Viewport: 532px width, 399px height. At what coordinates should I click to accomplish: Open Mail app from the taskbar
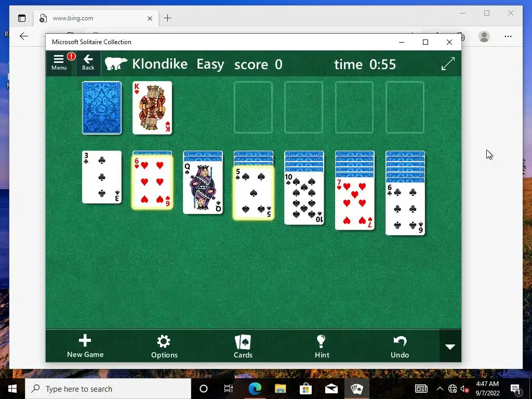331,389
